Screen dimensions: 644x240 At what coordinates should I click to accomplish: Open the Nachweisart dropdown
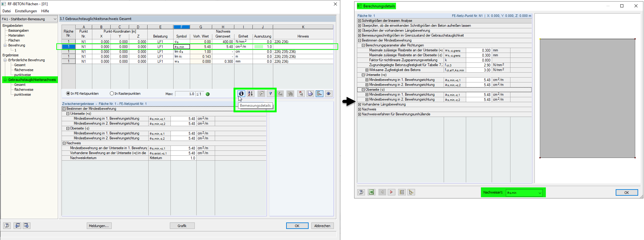coord(524,193)
